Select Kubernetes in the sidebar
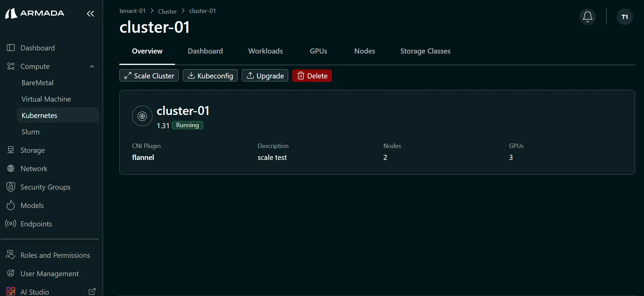644x296 pixels. [x=58, y=115]
